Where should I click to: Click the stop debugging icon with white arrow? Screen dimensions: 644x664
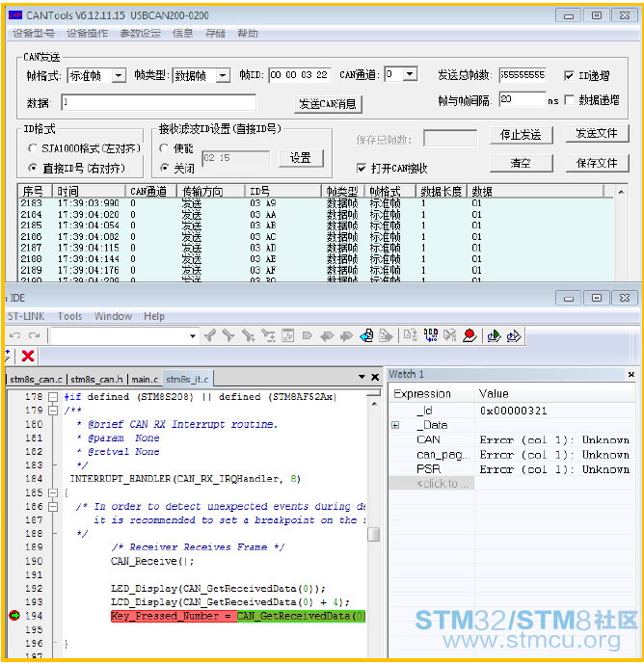coord(514,335)
